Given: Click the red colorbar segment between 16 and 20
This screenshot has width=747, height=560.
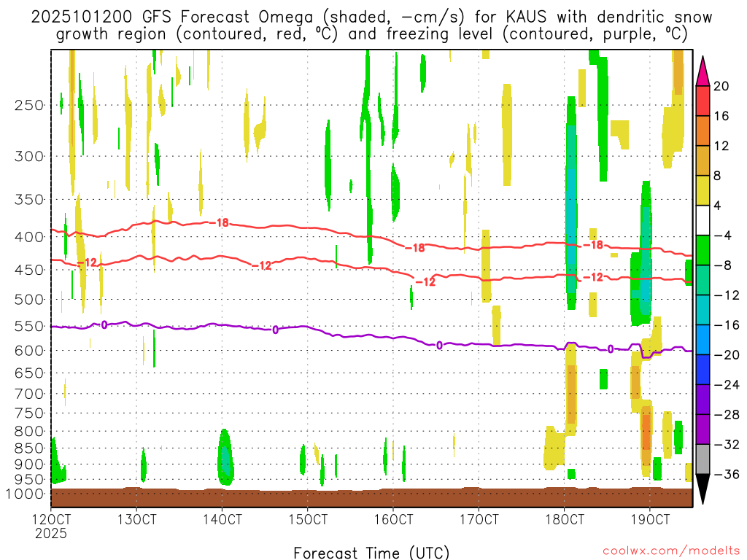Looking at the screenshot, I should 703,101.
